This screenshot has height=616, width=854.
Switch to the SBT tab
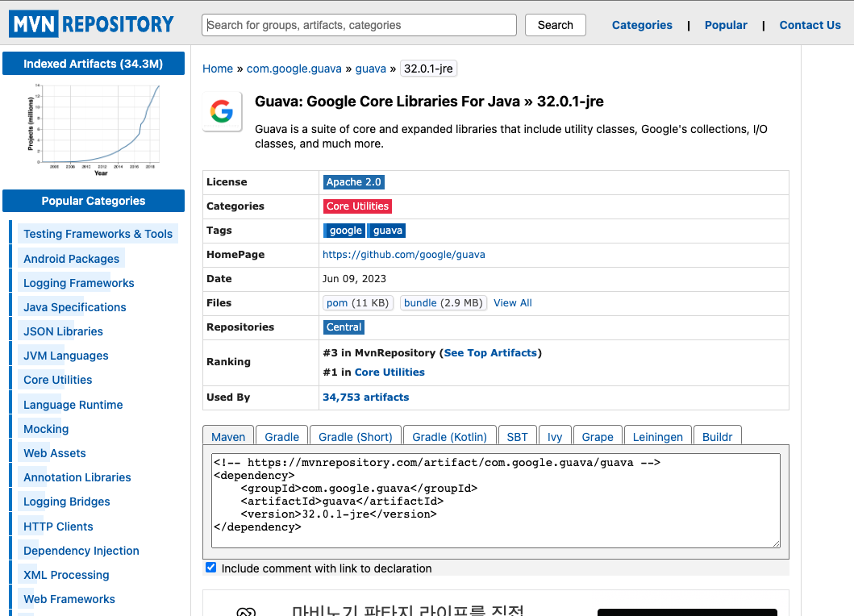click(517, 436)
